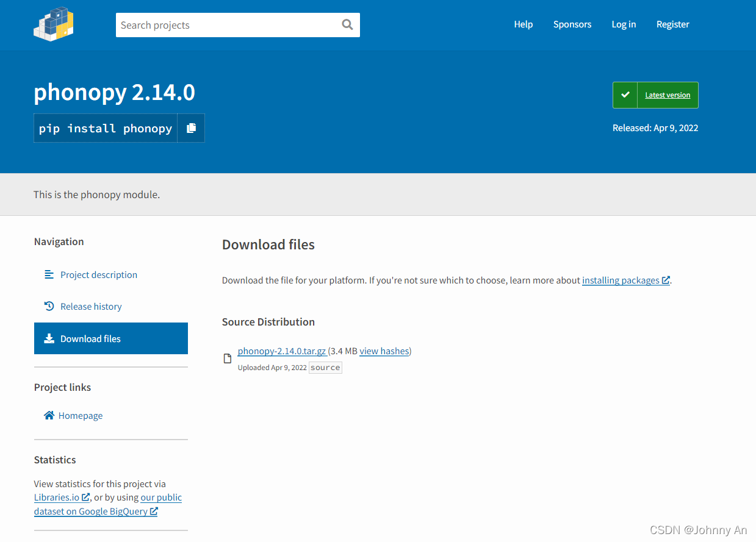The image size is (756, 542).
Task: Click the file icon beside phonopy-2.14.0.tar.gz
Action: tap(228, 358)
